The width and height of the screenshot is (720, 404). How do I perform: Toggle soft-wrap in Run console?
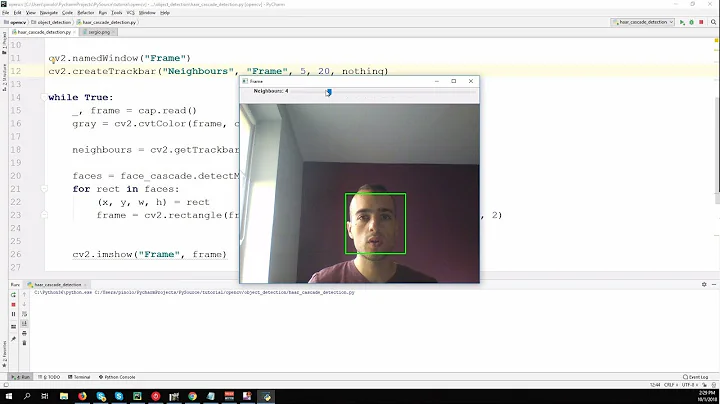24,314
